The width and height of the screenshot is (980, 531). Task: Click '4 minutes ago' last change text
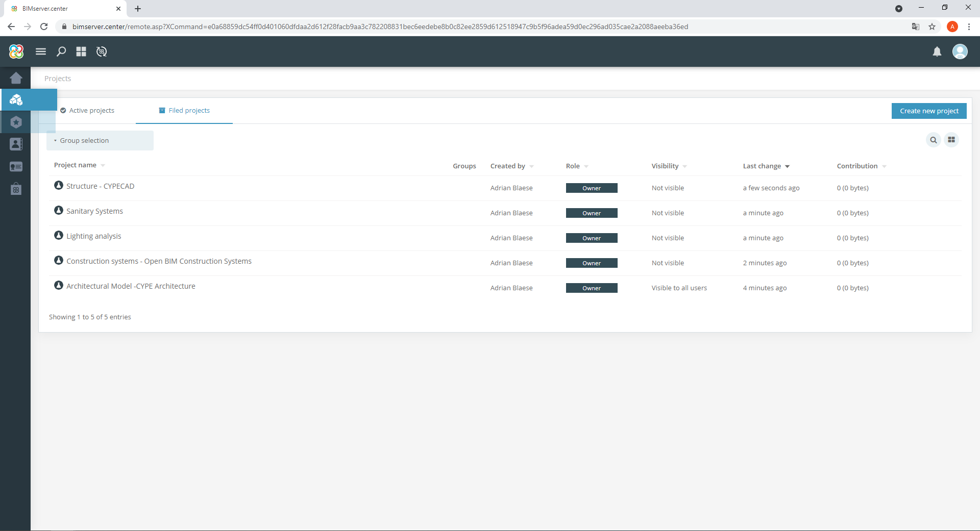(x=765, y=288)
